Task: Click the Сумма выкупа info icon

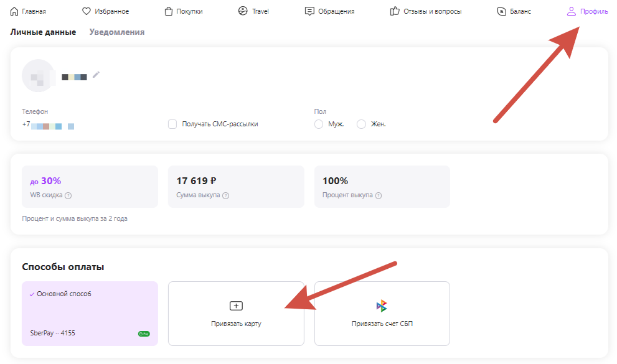Action: coord(225,195)
